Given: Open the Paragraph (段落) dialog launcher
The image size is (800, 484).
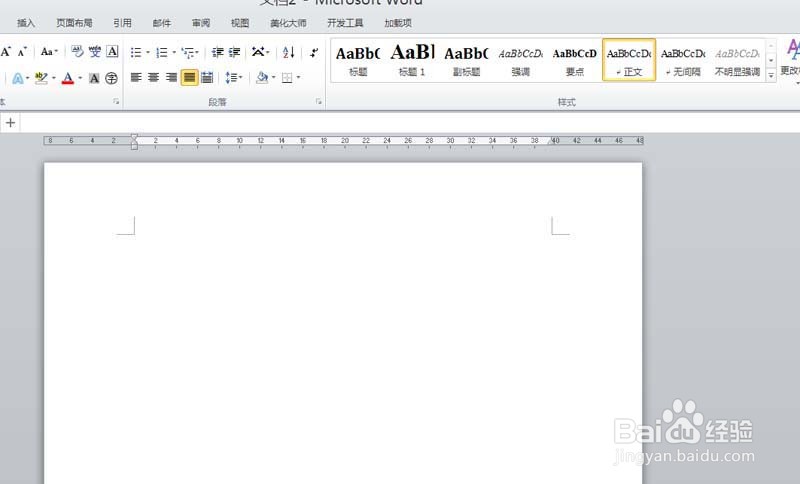Looking at the screenshot, I should pos(319,101).
